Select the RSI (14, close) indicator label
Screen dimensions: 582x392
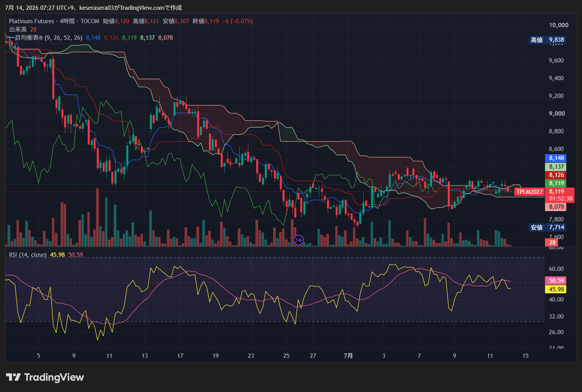click(x=28, y=255)
